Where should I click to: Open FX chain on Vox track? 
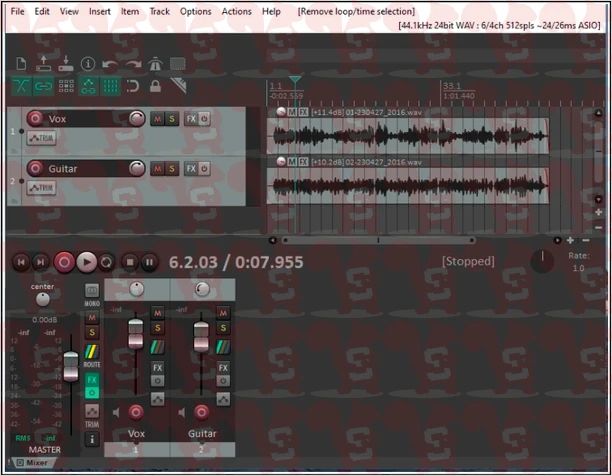pos(191,119)
